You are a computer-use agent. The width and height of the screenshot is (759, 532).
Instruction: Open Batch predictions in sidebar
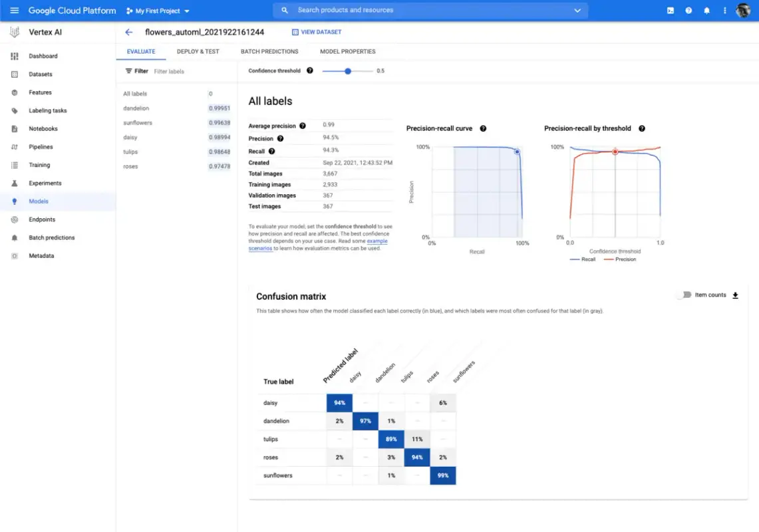point(51,237)
